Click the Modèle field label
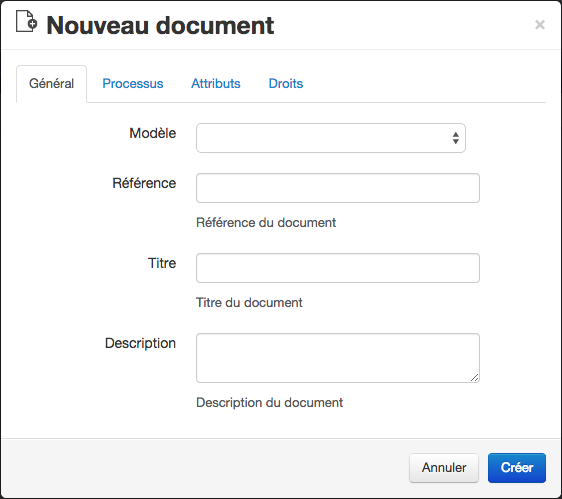Viewport: 562px width, 499px height. point(153,133)
